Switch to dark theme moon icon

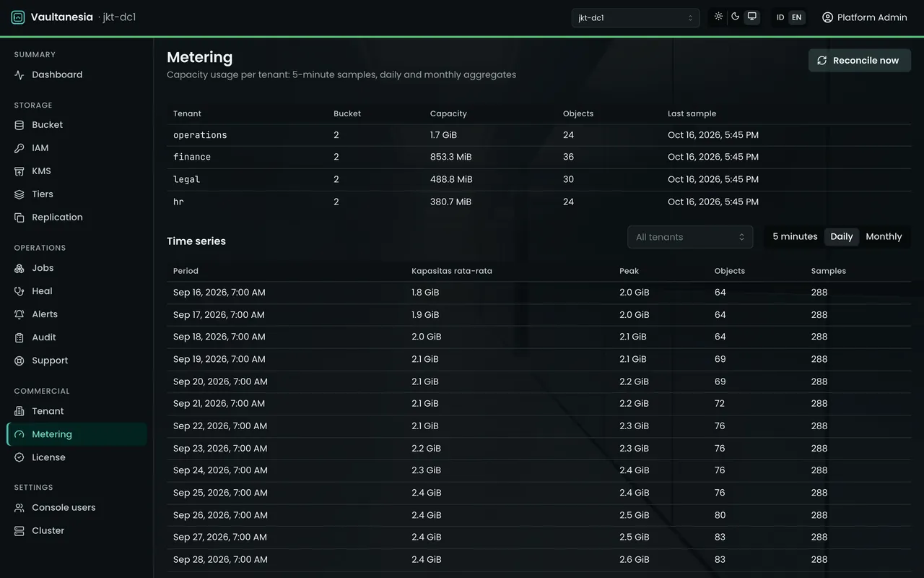[735, 17]
